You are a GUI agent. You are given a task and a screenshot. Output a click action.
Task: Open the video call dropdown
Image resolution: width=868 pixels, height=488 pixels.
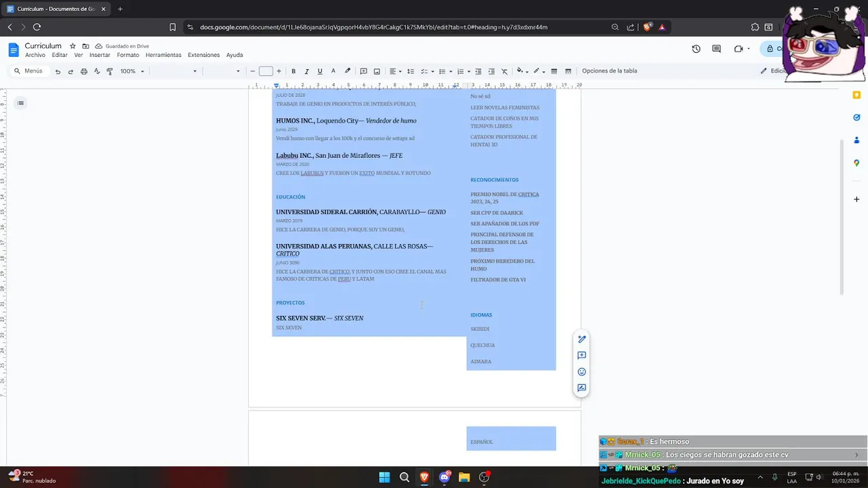(x=748, y=49)
